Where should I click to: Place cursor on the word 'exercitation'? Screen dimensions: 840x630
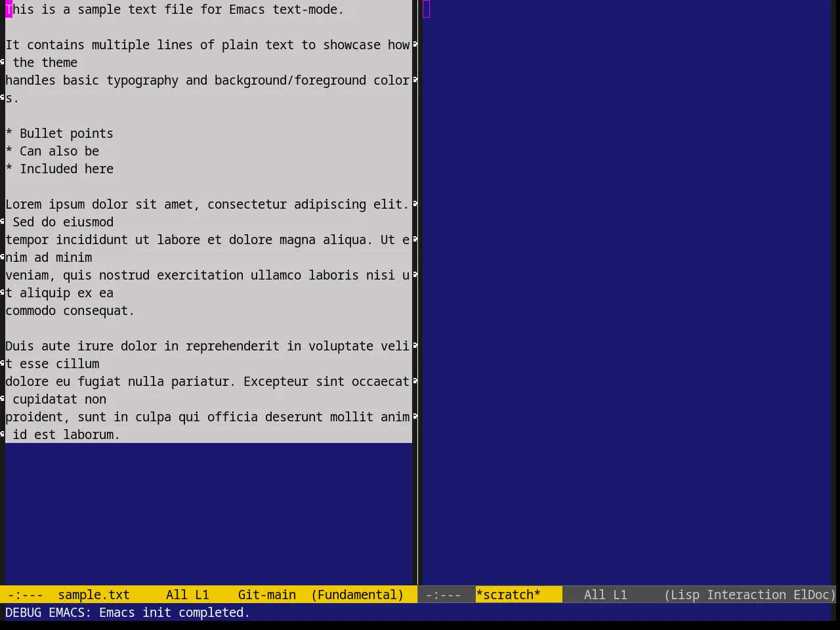200,275
